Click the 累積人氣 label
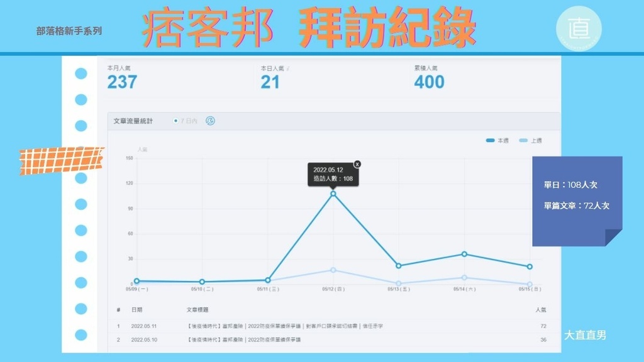644x362 pixels. pos(426,68)
